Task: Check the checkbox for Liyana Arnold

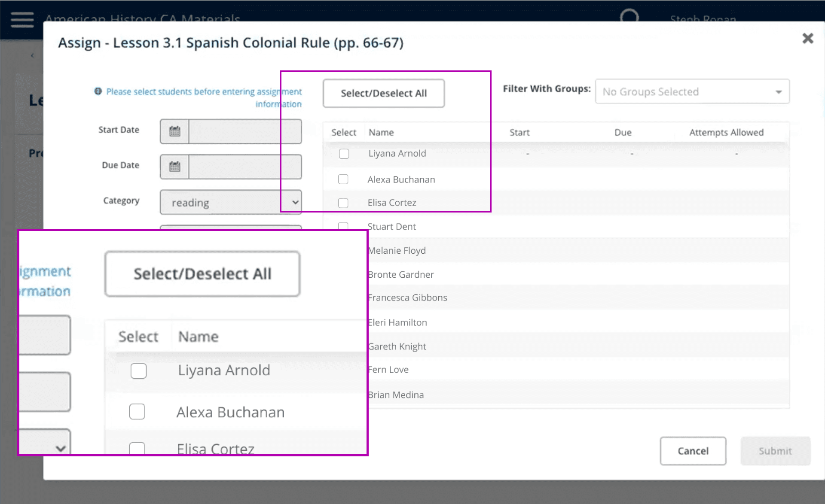Action: click(x=344, y=153)
